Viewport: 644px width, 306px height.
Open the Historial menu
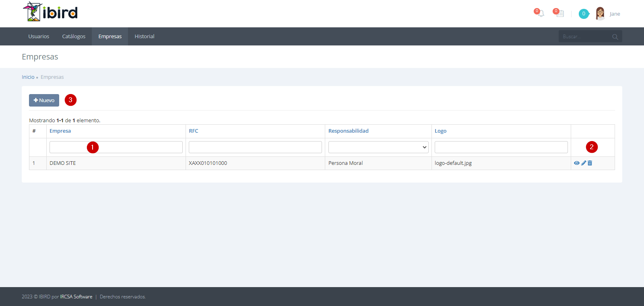click(x=144, y=37)
